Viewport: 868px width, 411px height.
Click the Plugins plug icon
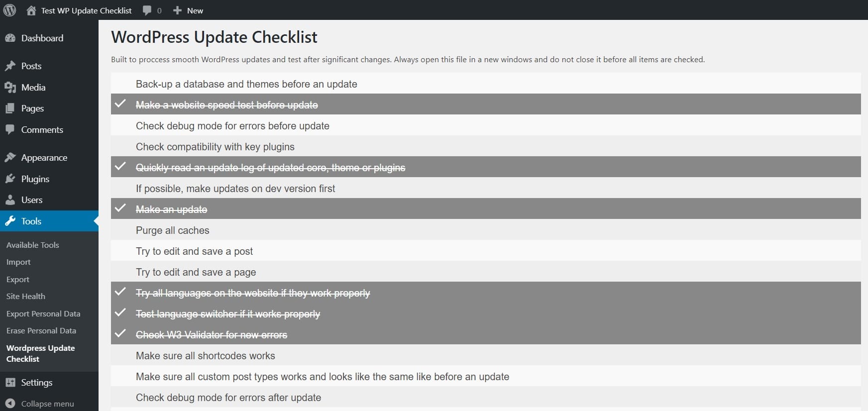tap(10, 179)
